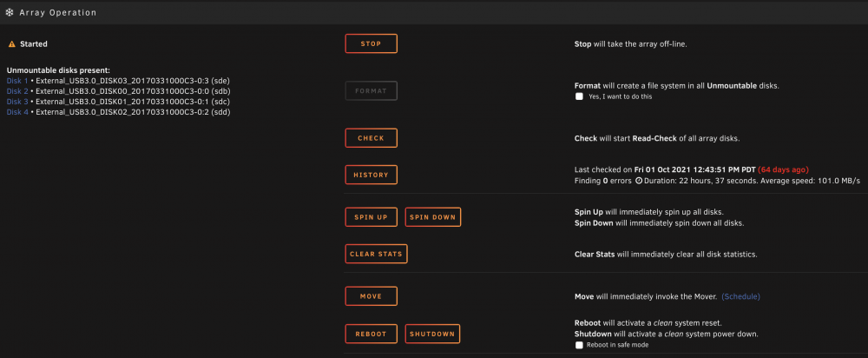Open the Disk 1 link
The height and width of the screenshot is (358, 868).
click(x=17, y=81)
